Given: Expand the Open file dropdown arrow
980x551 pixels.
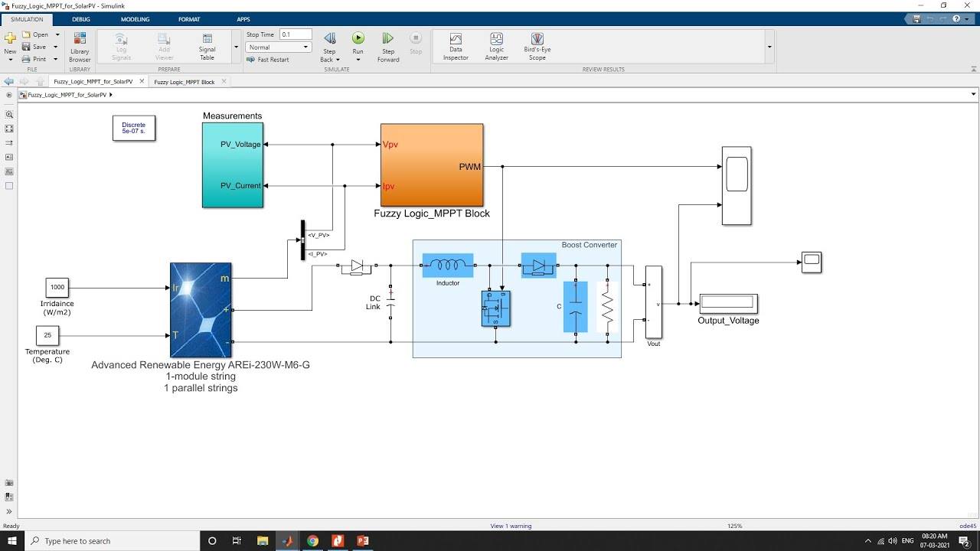Looking at the screenshot, I should [x=57, y=34].
